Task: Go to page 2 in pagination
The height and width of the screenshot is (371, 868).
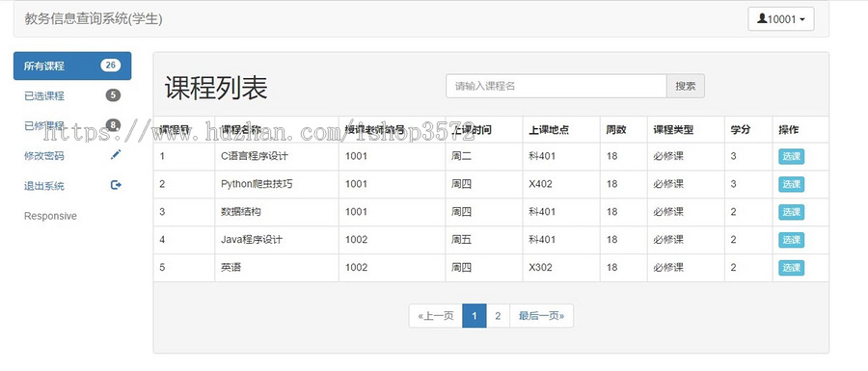Action: click(498, 316)
